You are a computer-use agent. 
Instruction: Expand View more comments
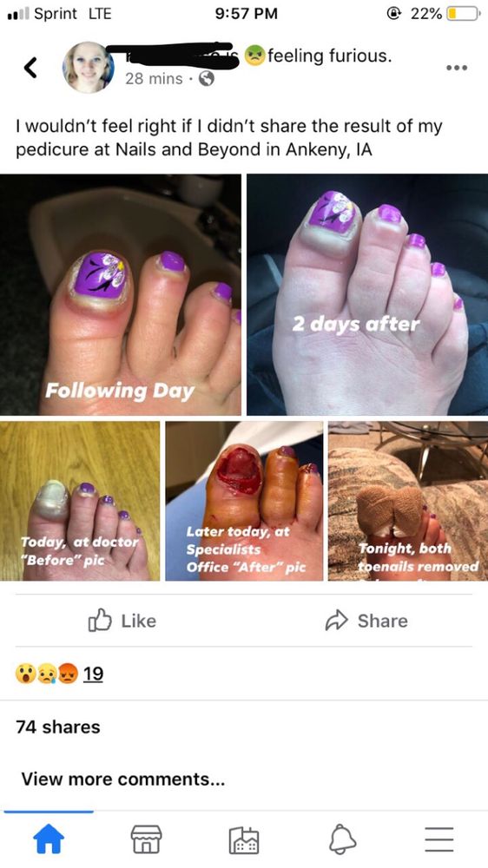point(123,779)
